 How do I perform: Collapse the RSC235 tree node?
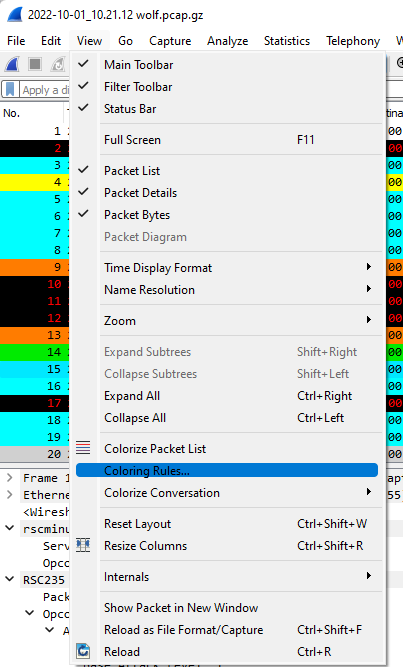pos(9,579)
